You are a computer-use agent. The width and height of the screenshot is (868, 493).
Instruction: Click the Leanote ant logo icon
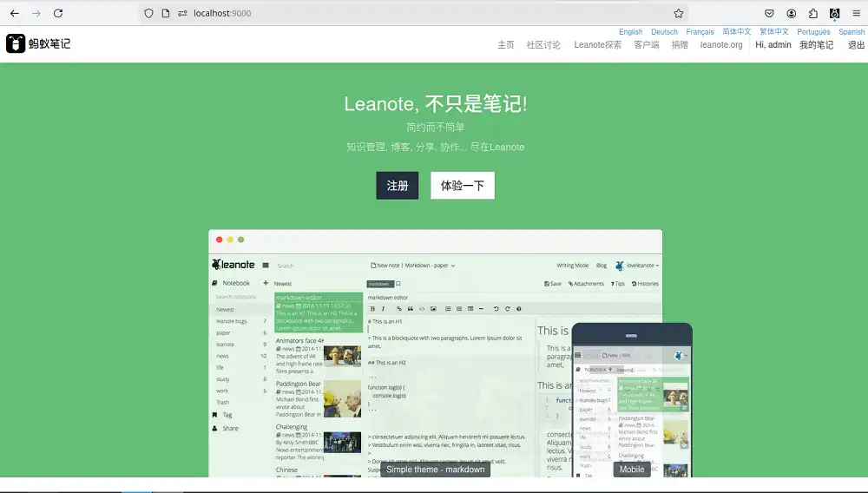(x=16, y=43)
